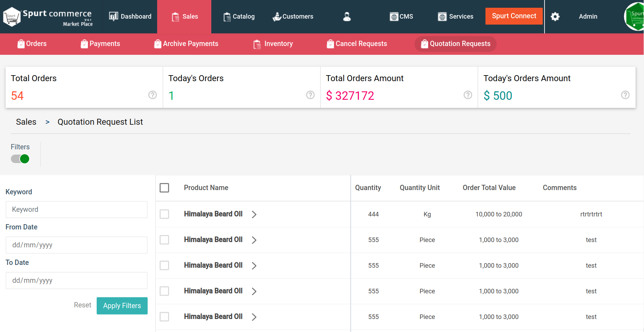Click the Sales breadcrumb link
Image resolution: width=644 pixels, height=332 pixels.
pos(26,122)
